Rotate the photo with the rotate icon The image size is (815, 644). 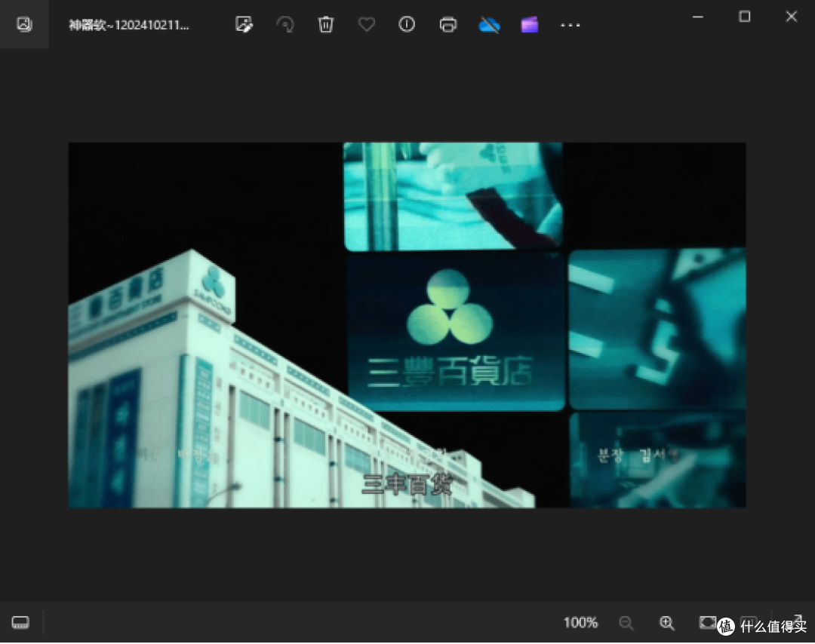tap(284, 24)
